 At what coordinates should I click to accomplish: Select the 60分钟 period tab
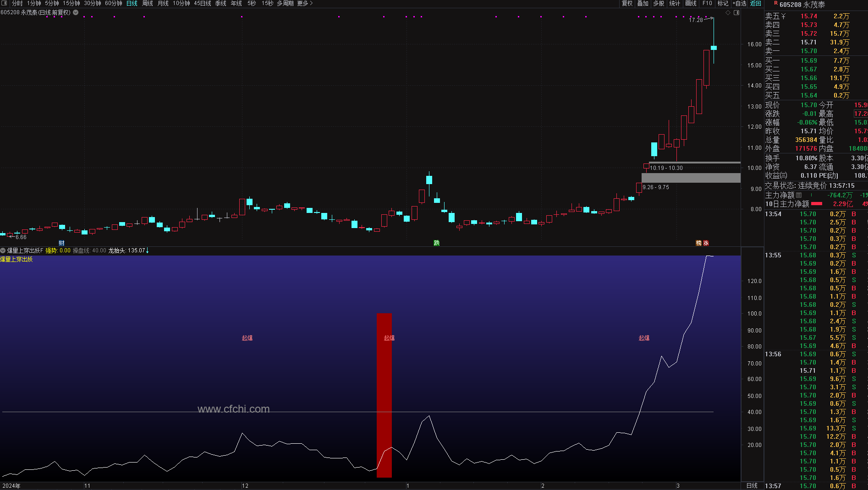click(114, 3)
